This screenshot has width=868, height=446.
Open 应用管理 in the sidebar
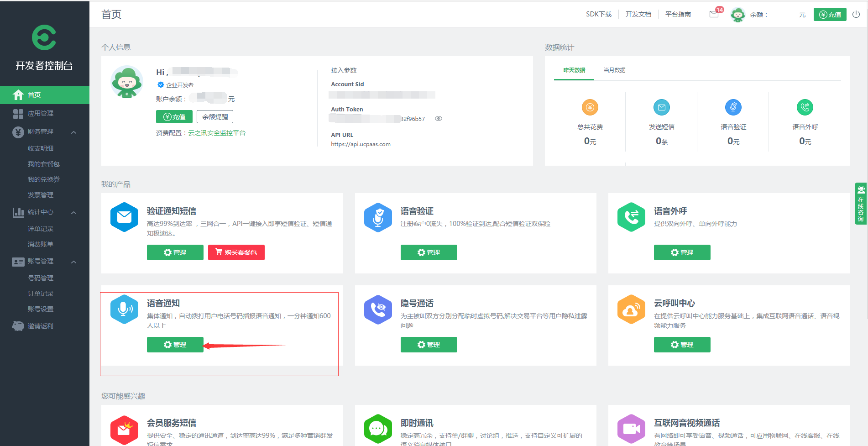tap(41, 113)
